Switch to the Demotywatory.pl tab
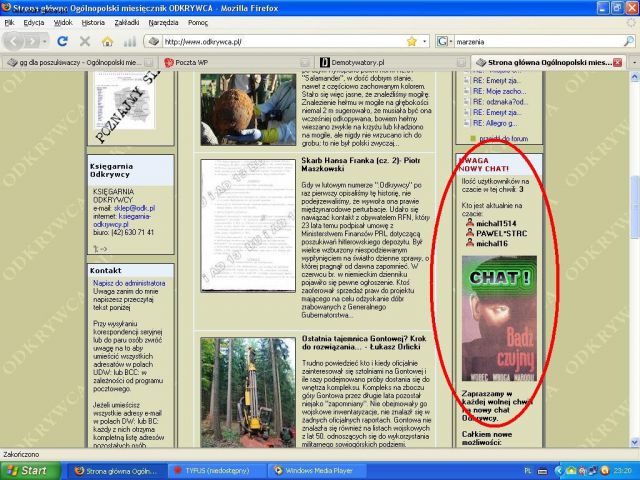This screenshot has width=640, height=480. [393, 62]
